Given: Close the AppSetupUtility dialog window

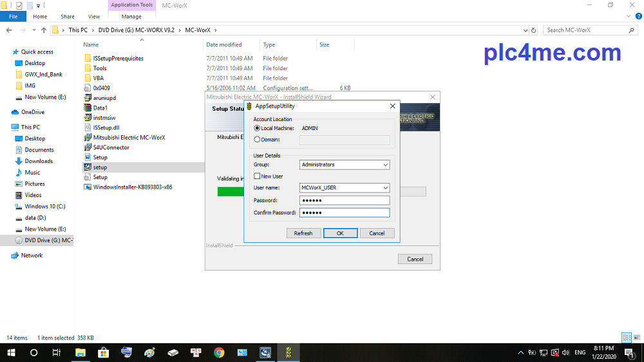Looking at the screenshot, I should 392,106.
